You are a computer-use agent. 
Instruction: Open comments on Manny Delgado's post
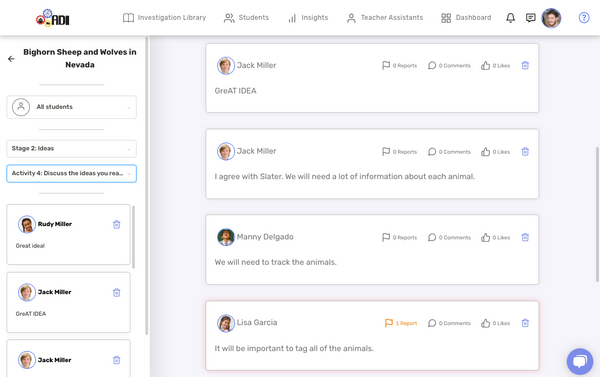click(x=449, y=237)
